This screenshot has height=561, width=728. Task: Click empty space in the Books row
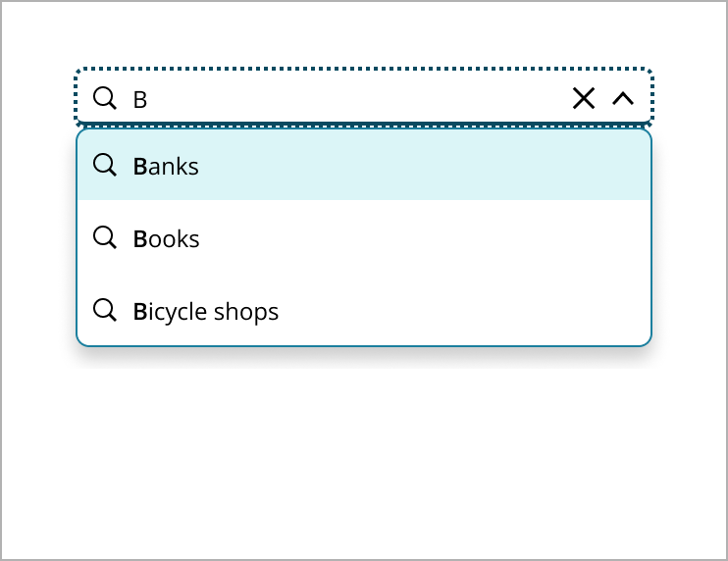pyautogui.click(x=442, y=238)
